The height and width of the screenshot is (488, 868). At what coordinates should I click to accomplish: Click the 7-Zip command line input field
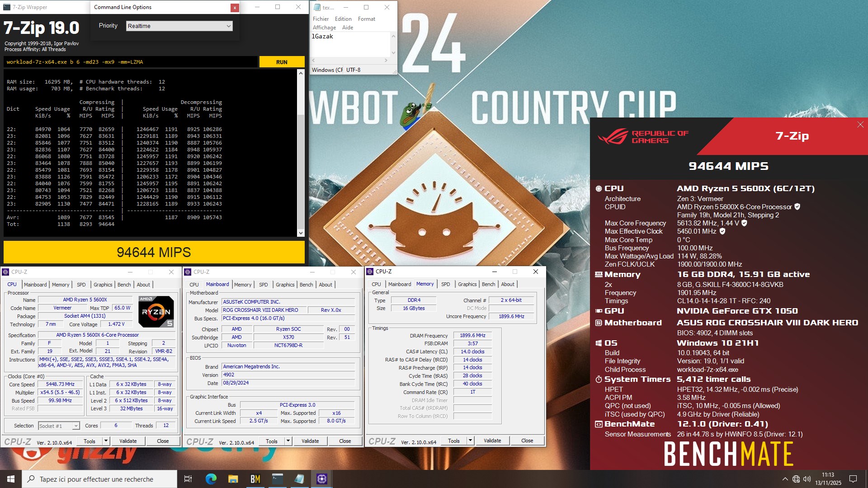[x=131, y=62]
